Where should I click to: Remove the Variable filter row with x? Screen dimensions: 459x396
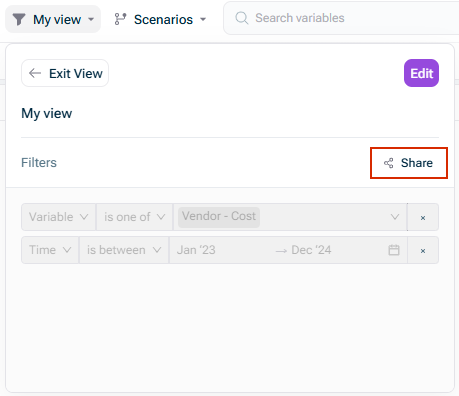(x=423, y=217)
